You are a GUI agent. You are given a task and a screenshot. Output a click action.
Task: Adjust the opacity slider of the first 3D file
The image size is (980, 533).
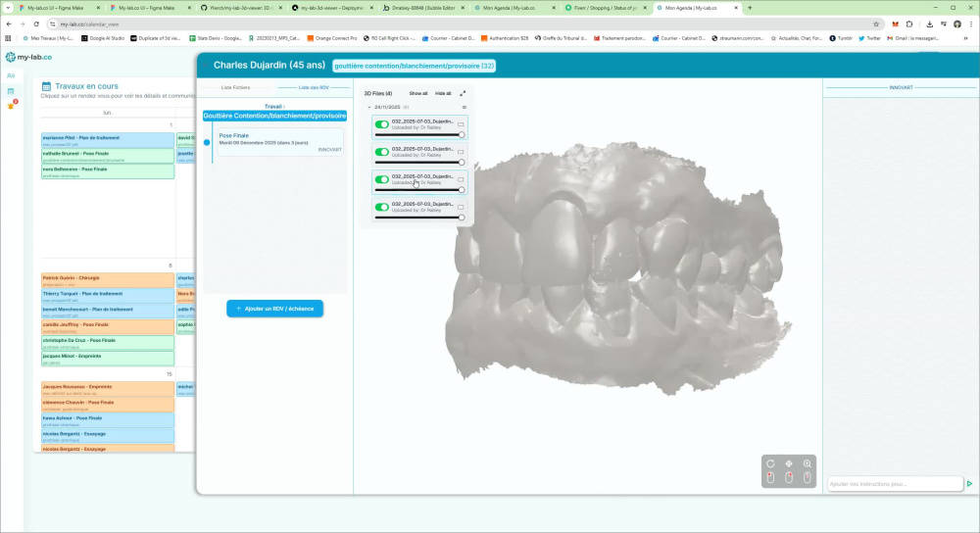coord(419,135)
